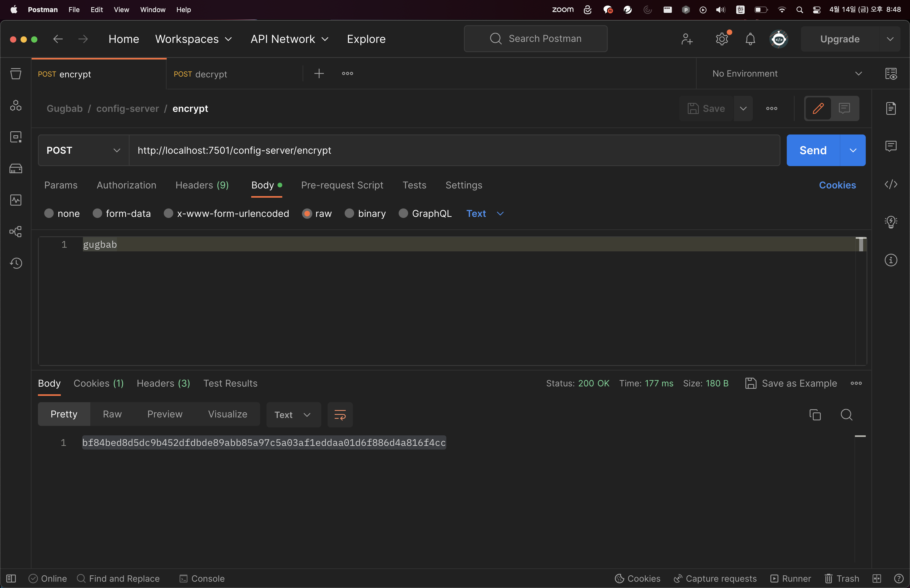Select the binary body option

349,213
